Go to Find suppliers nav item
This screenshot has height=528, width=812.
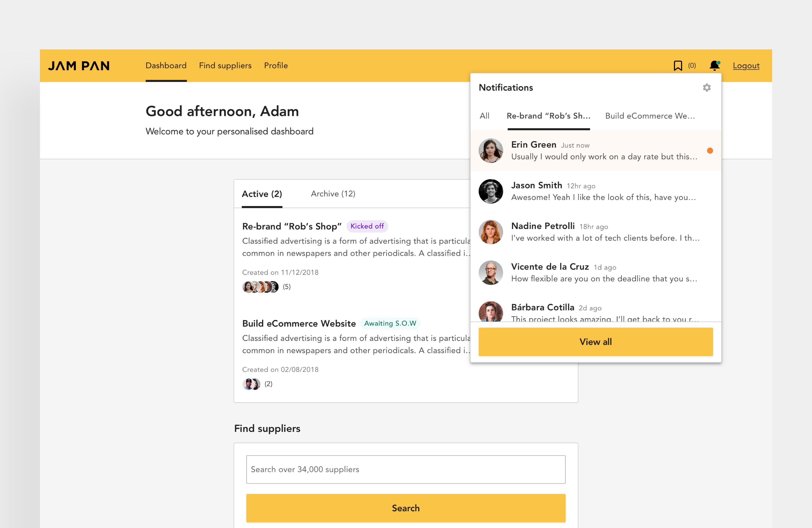coord(225,65)
